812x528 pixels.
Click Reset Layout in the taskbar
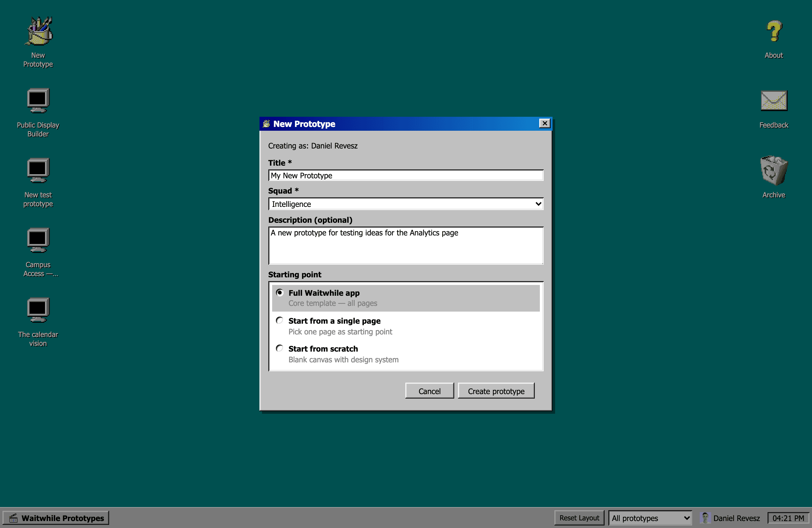tap(579, 518)
